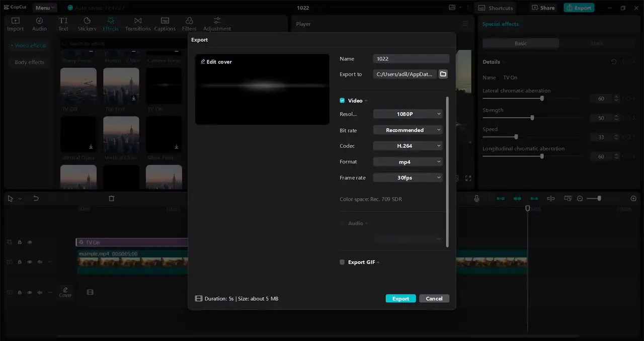Viewport: 644px width, 341px height.
Task: Open the Menu in the title bar
Action: click(45, 8)
